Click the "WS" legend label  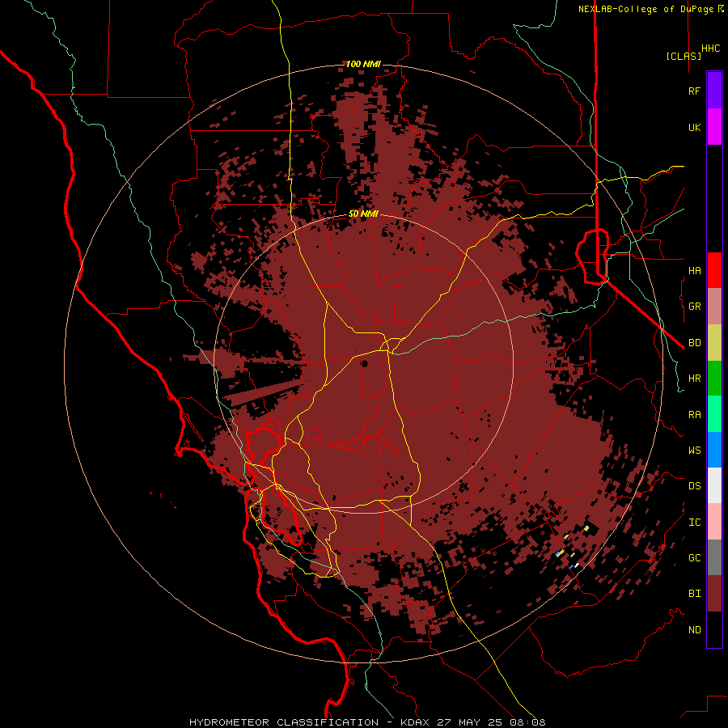[x=694, y=451]
